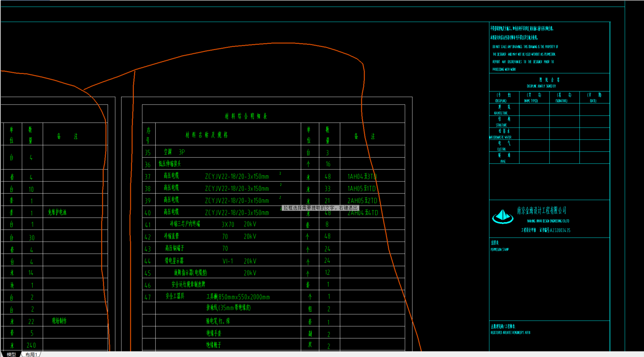Select sequence number 44

(148, 261)
